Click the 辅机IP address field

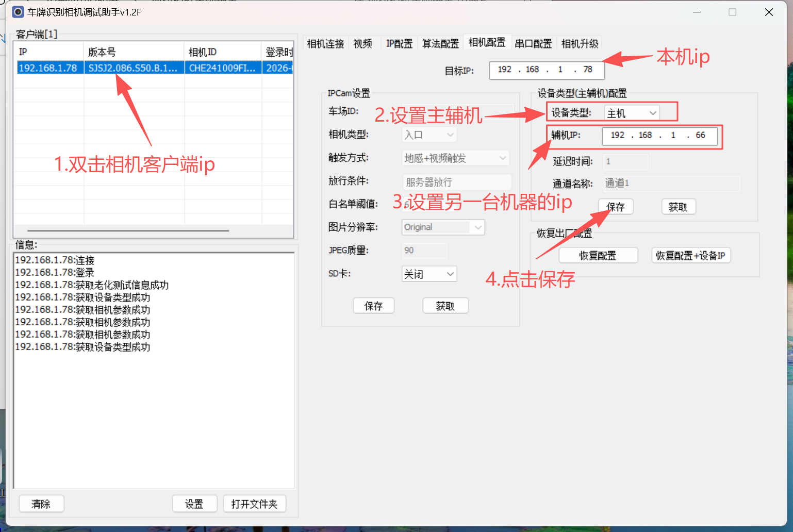pyautogui.click(x=659, y=136)
